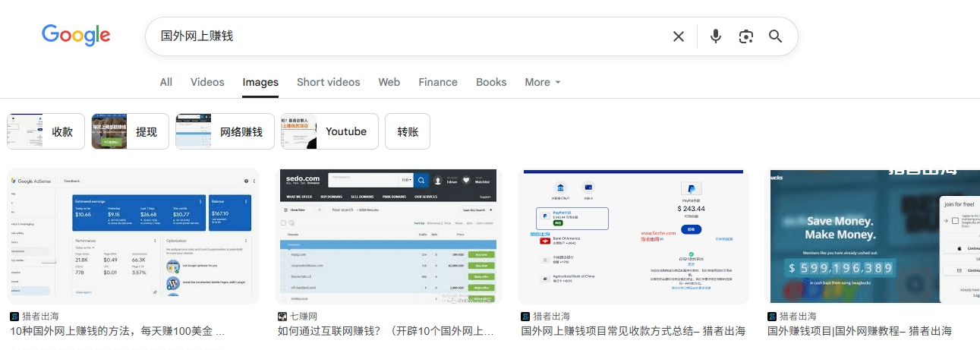Open the sedo.com domain screenshot thumbnail
Viewport: 980px width, 350px height.
(x=387, y=236)
